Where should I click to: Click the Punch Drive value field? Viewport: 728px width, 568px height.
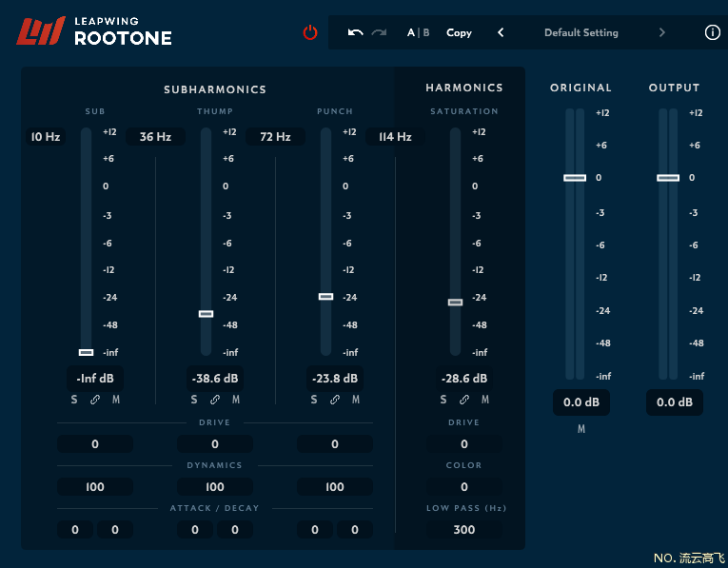335,444
